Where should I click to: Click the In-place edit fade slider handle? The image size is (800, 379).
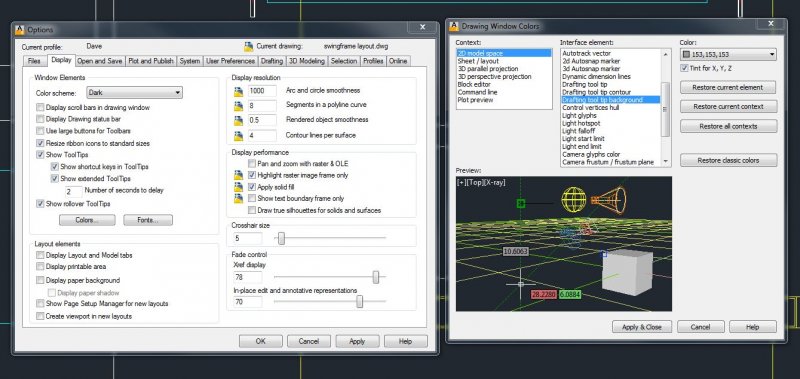click(x=359, y=302)
